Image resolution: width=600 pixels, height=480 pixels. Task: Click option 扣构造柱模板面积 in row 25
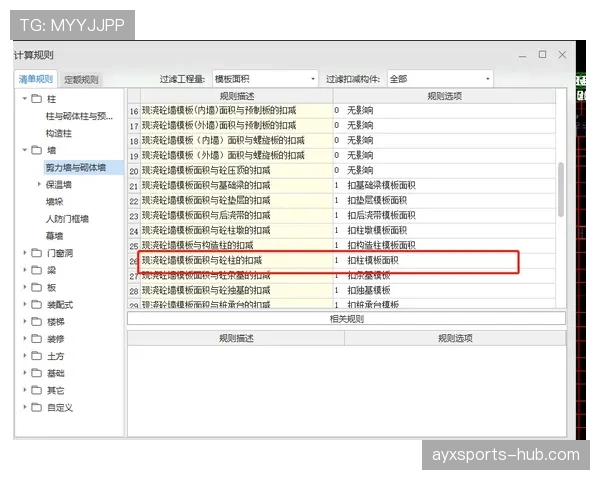coord(381,245)
